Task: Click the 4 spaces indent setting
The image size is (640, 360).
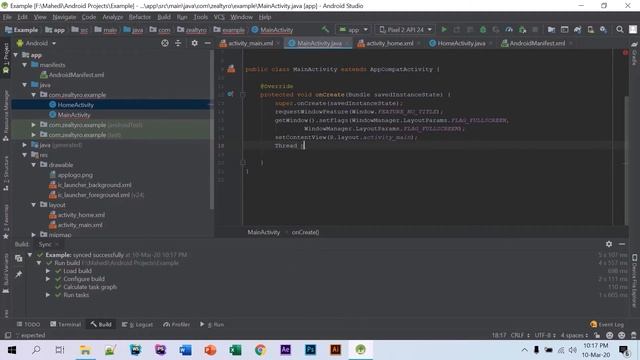Action: point(574,335)
